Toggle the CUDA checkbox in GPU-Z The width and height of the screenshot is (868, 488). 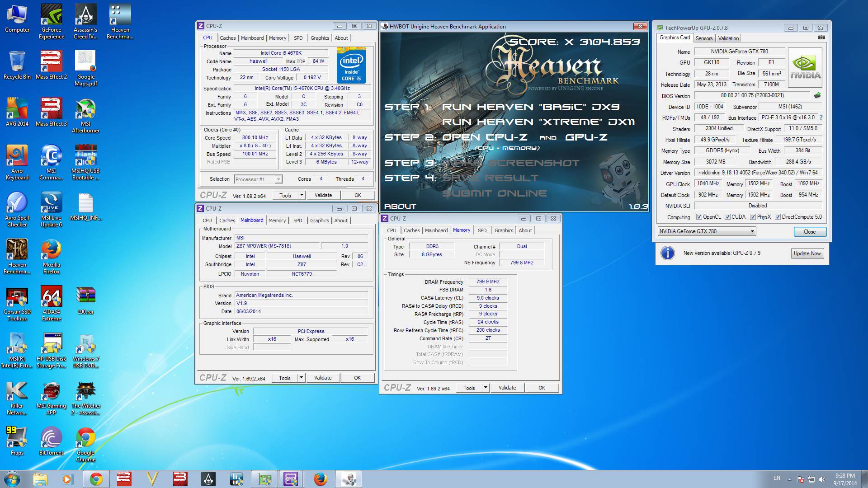pos(727,217)
